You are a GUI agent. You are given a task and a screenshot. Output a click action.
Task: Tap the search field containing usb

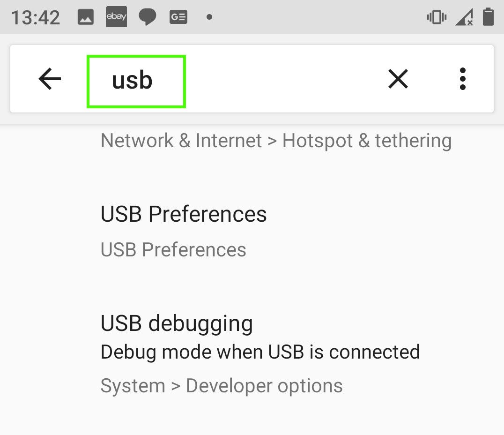(136, 80)
